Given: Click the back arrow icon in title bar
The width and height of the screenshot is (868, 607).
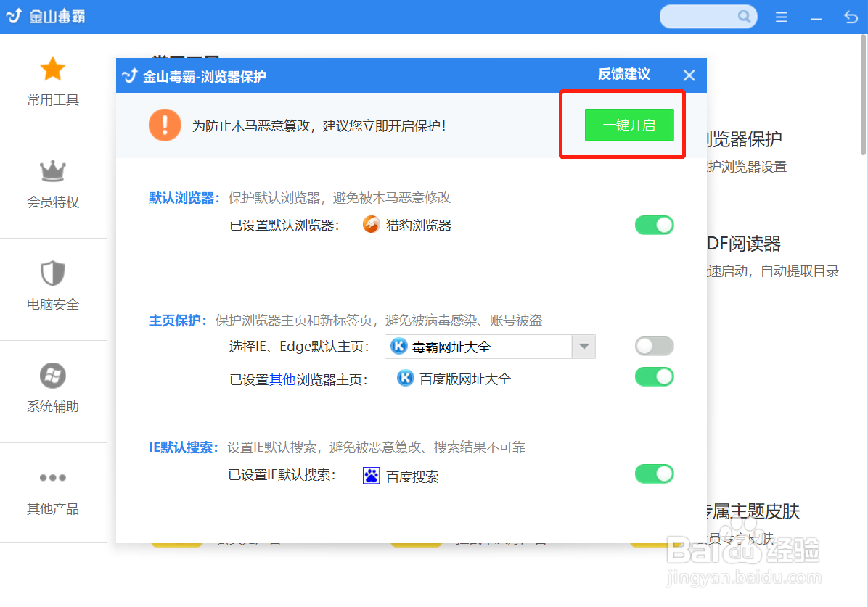Looking at the screenshot, I should pos(851,17).
